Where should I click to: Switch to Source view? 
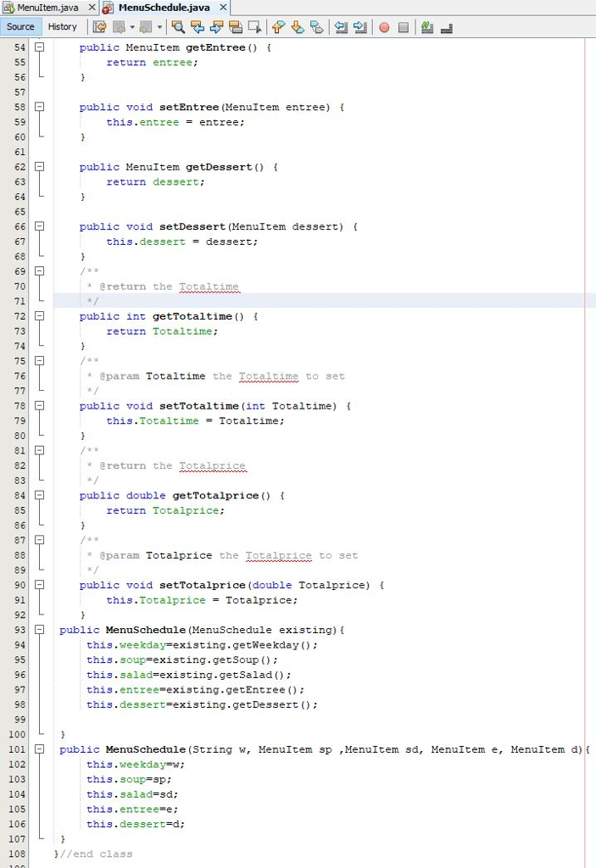pos(20,26)
